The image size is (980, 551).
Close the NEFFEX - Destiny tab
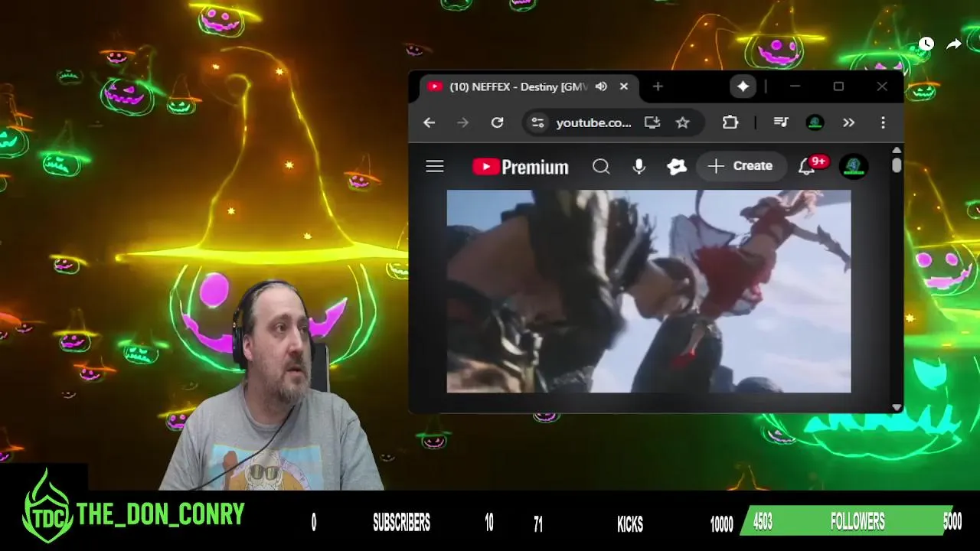click(x=623, y=86)
